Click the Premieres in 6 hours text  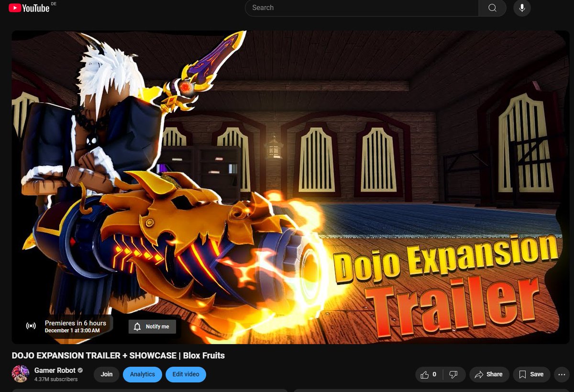click(x=76, y=323)
